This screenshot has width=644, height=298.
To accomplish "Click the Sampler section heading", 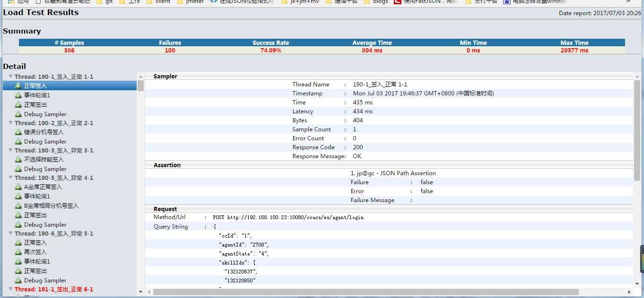I will click(x=165, y=76).
